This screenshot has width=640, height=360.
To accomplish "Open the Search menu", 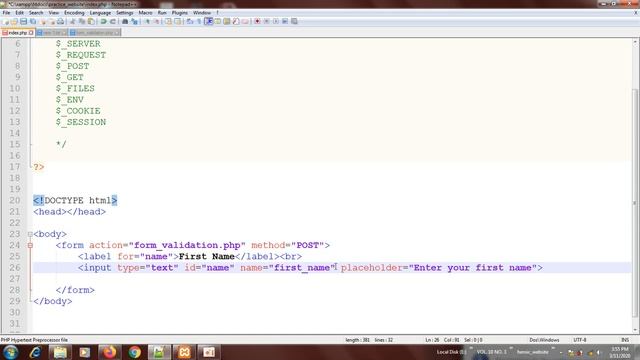I will pos(36,13).
